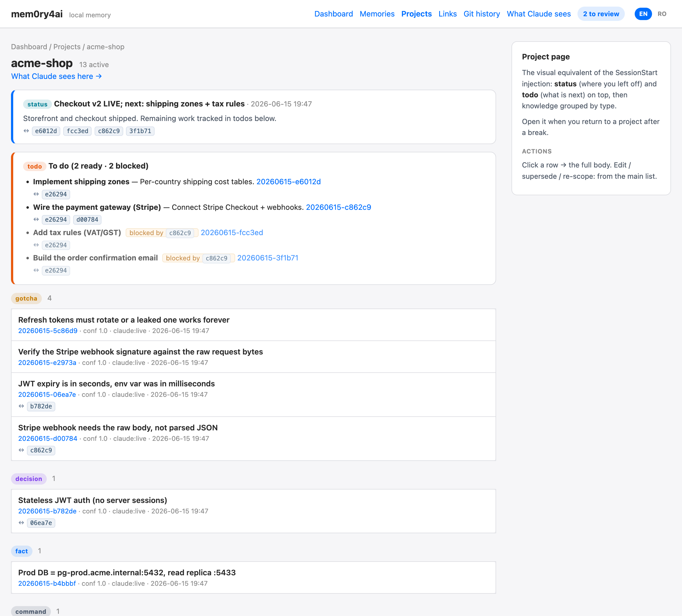Screen dimensions: 682x616
Task: Open Verify the Stripe webhook signature row
Action: click(253, 357)
